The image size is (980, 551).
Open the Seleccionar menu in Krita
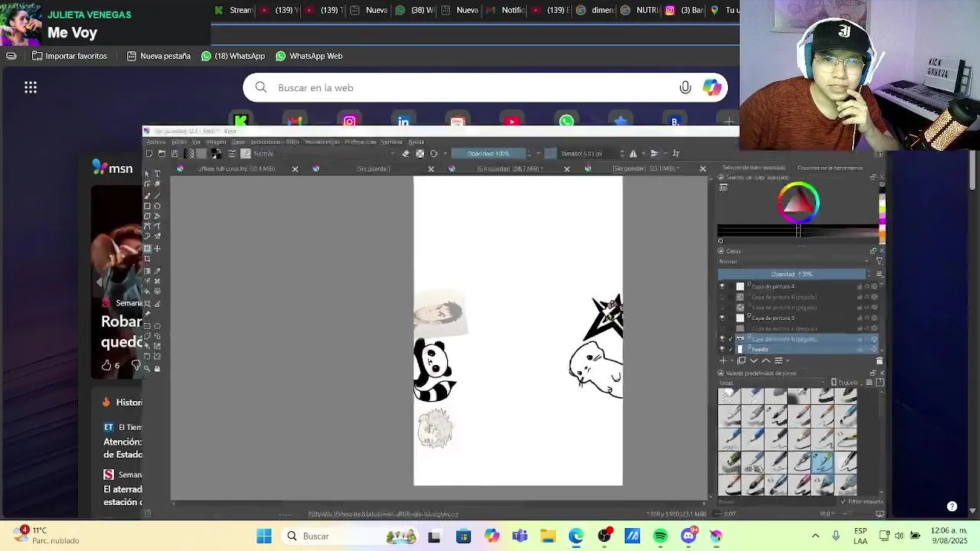click(x=266, y=142)
